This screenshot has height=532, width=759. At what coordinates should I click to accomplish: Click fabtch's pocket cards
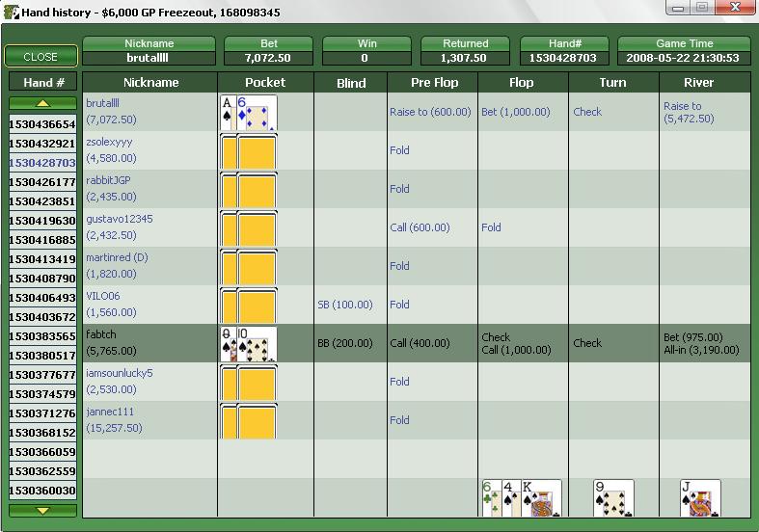tap(249, 344)
